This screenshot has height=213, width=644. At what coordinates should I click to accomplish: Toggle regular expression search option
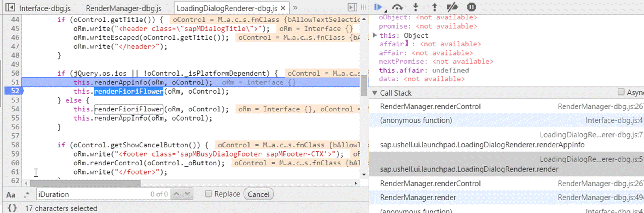point(27,195)
